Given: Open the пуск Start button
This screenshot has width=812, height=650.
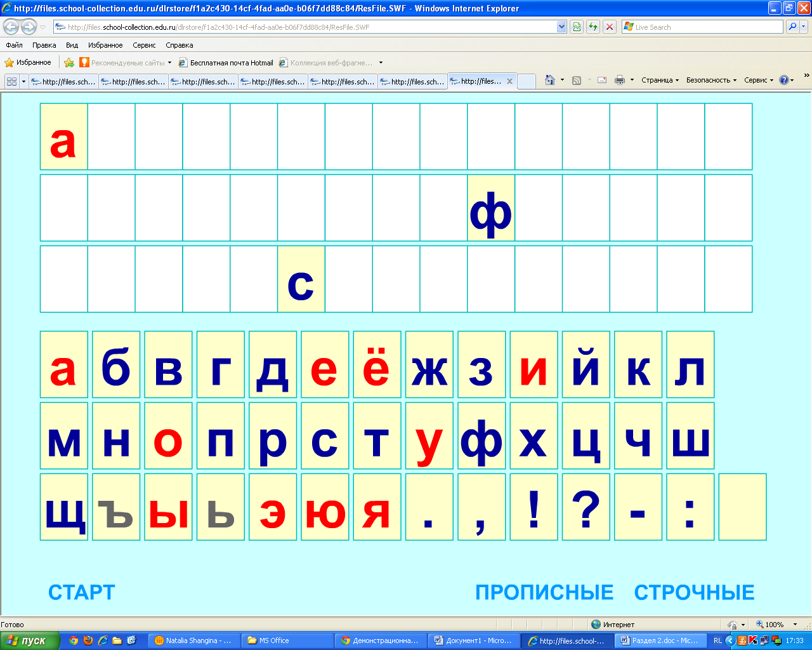Looking at the screenshot, I should pyautogui.click(x=30, y=640).
